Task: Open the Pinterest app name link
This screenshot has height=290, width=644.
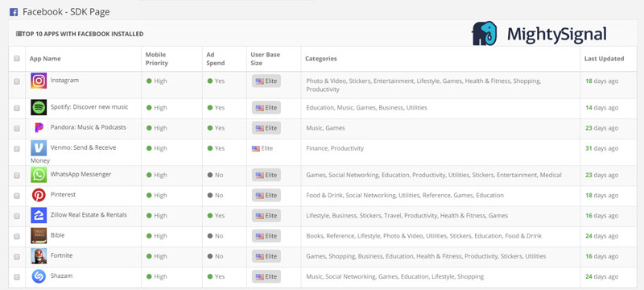Action: (x=63, y=194)
